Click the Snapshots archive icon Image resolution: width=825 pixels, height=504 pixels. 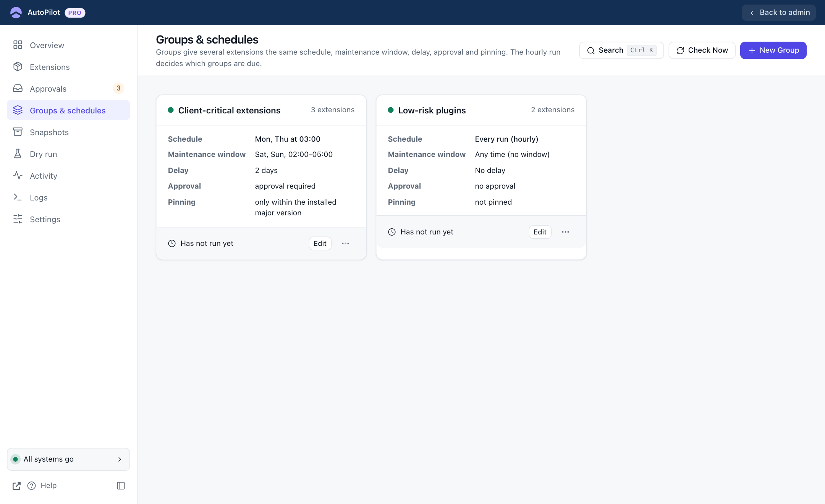(18, 132)
